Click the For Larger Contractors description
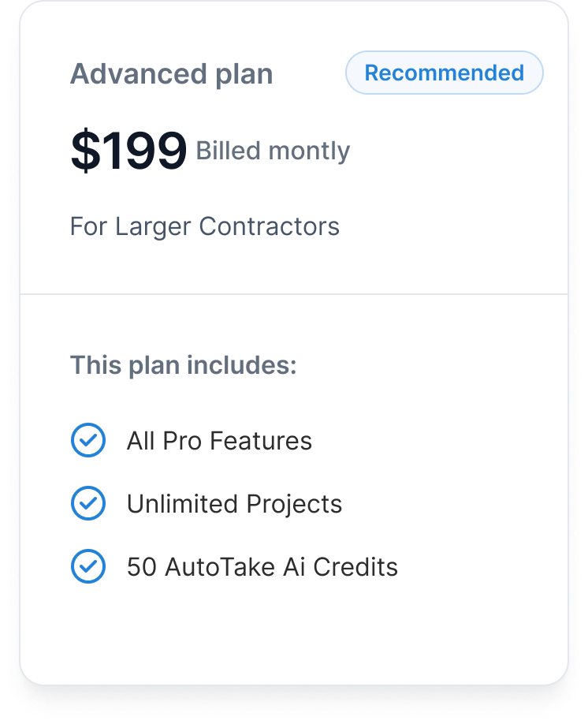 204,226
